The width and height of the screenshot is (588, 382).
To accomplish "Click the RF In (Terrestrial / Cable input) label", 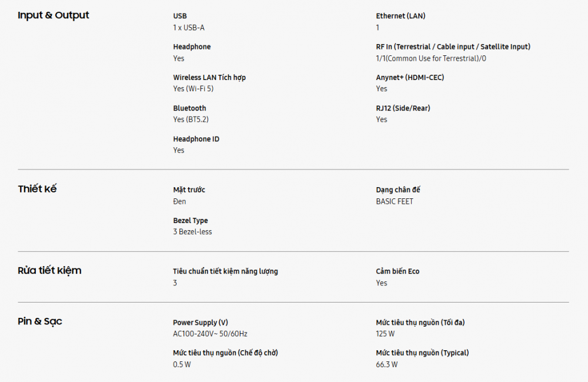I will click(x=453, y=46).
